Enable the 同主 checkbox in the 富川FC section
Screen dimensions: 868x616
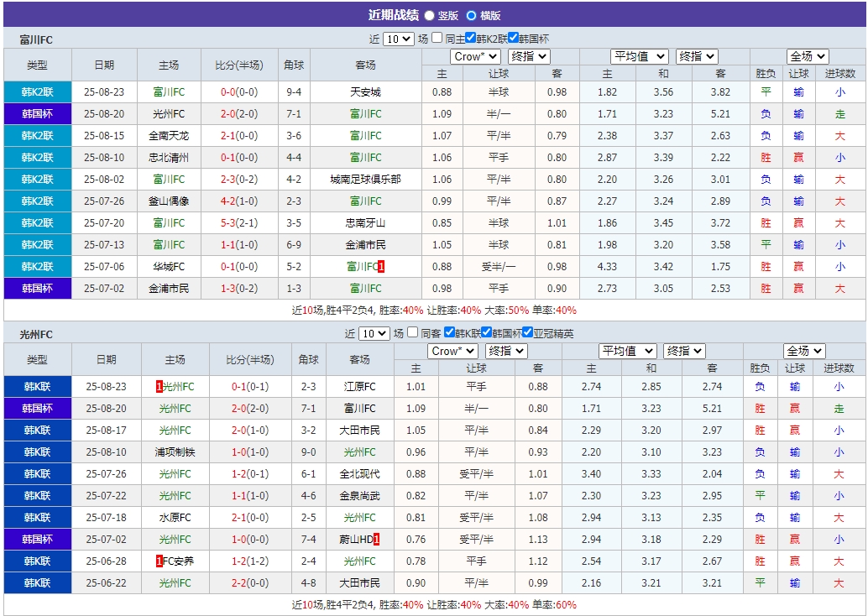(436, 37)
